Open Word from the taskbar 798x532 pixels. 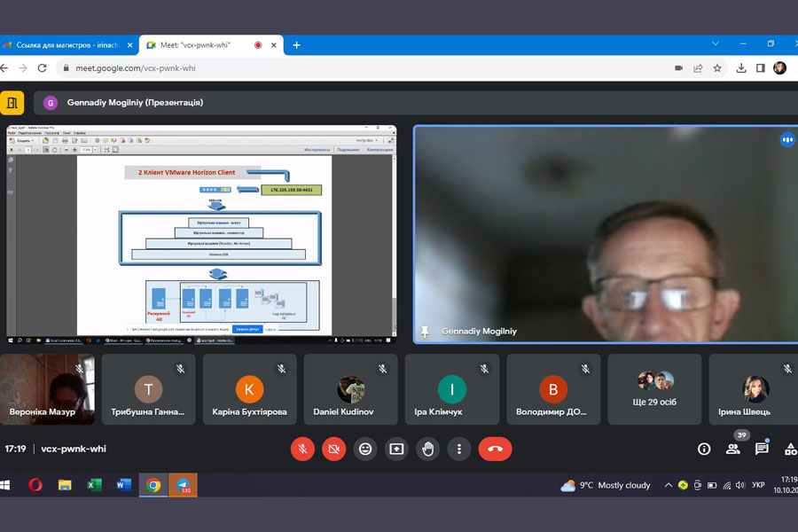[x=123, y=485]
